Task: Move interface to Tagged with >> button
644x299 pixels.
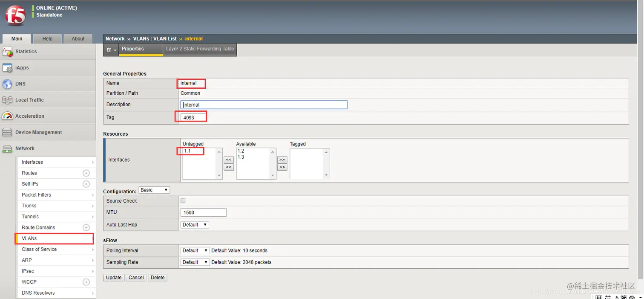Action: click(x=282, y=160)
